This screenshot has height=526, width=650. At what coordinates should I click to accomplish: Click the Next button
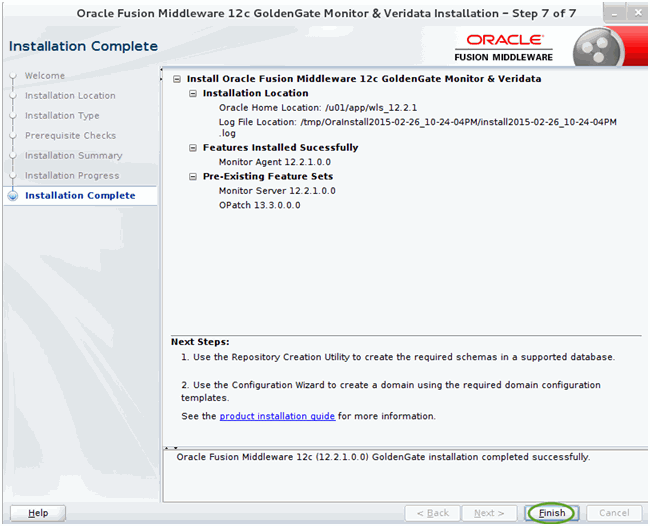[489, 513]
